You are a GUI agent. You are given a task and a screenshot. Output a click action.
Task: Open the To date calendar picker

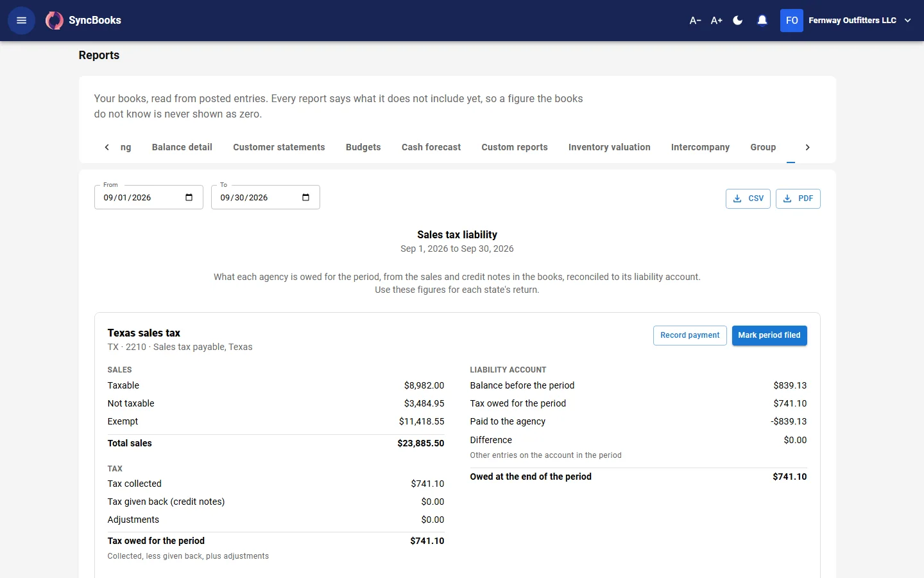[x=305, y=197]
